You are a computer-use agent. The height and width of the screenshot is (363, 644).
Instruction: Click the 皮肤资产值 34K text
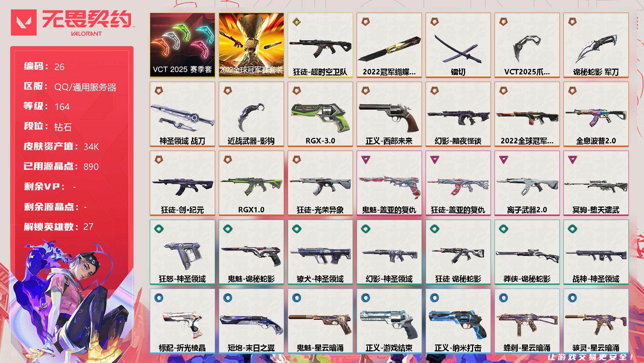[x=61, y=146]
